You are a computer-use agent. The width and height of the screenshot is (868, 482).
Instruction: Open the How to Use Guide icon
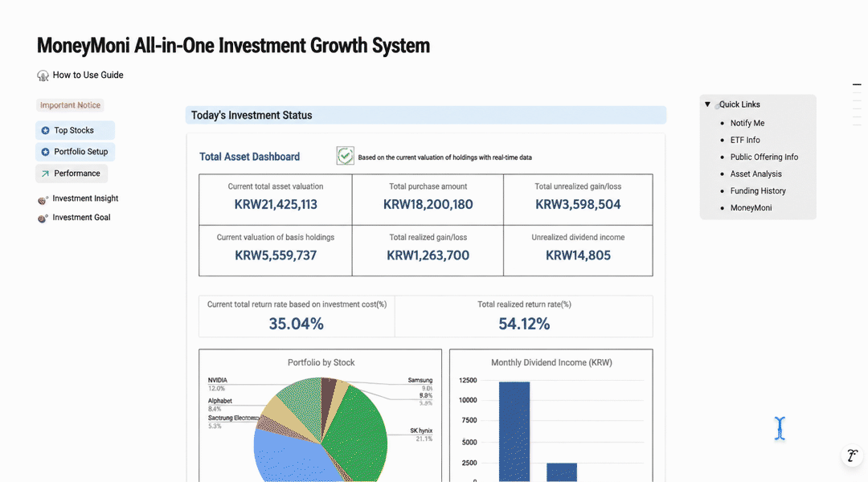tap(43, 76)
